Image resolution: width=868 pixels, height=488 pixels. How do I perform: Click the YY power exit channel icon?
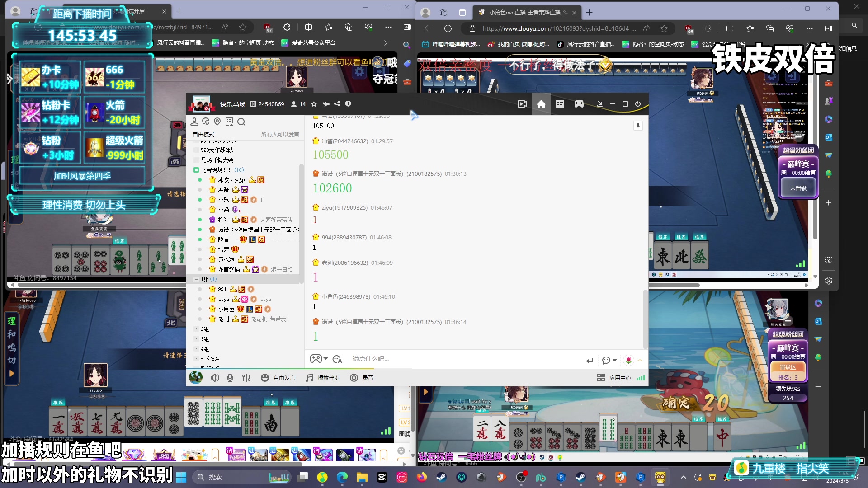(x=638, y=104)
